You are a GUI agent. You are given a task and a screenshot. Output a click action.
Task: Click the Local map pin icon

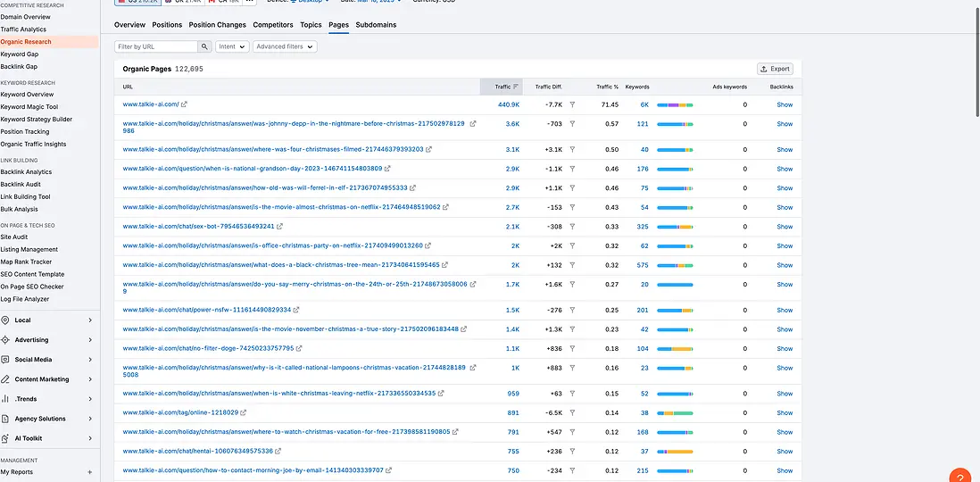[x=5, y=320]
